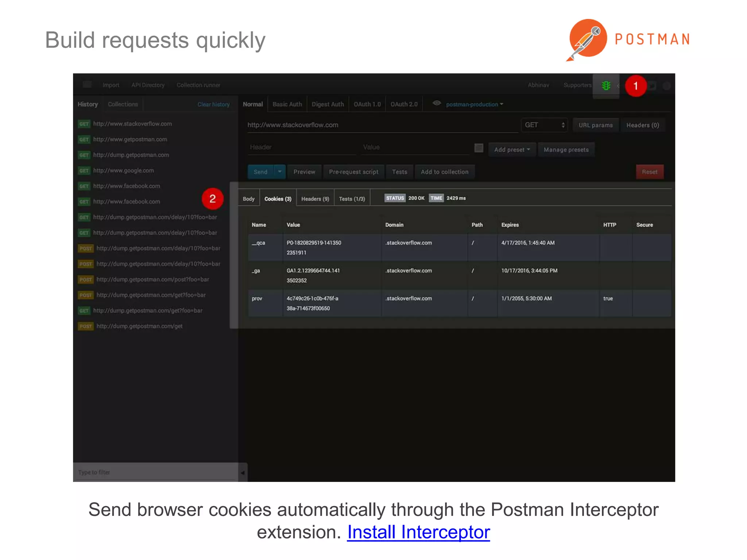The height and width of the screenshot is (560, 747).
Task: Open the response Body tab
Action: pos(249,199)
